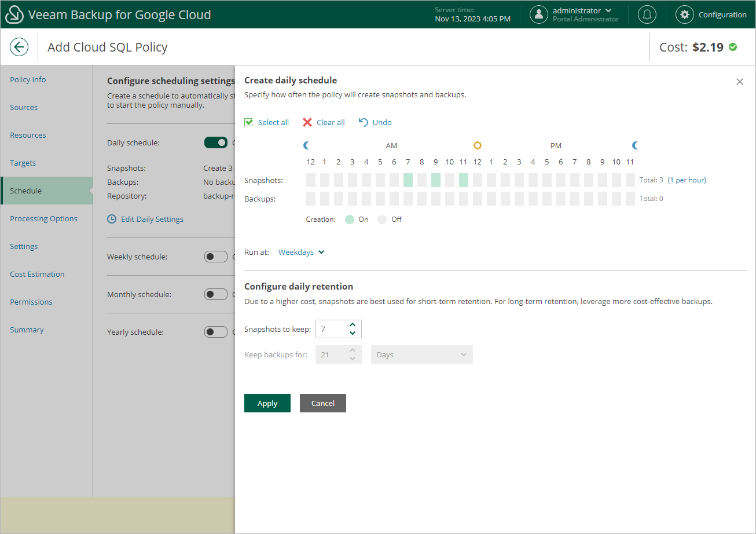
Task: Click the green cost status checkmark
Action: 733,47
